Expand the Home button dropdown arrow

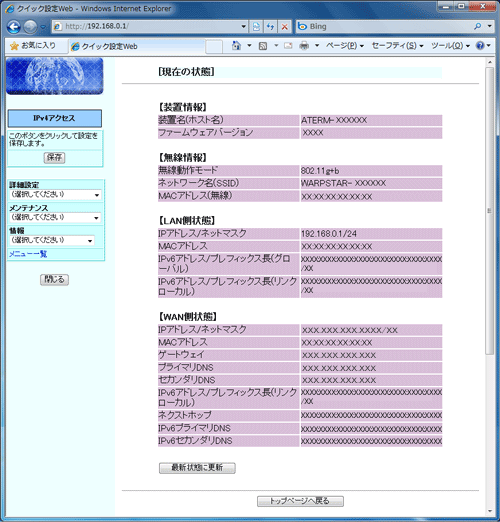click(249, 46)
